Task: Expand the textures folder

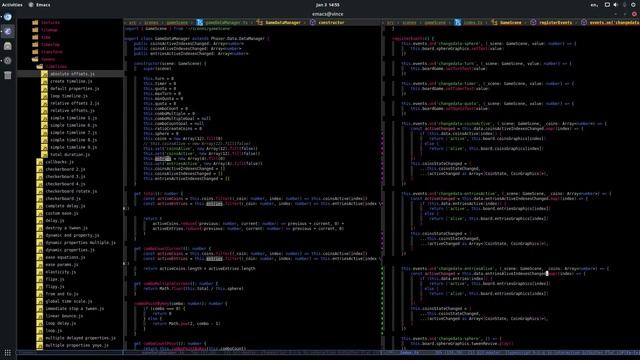Action: [35, 22]
